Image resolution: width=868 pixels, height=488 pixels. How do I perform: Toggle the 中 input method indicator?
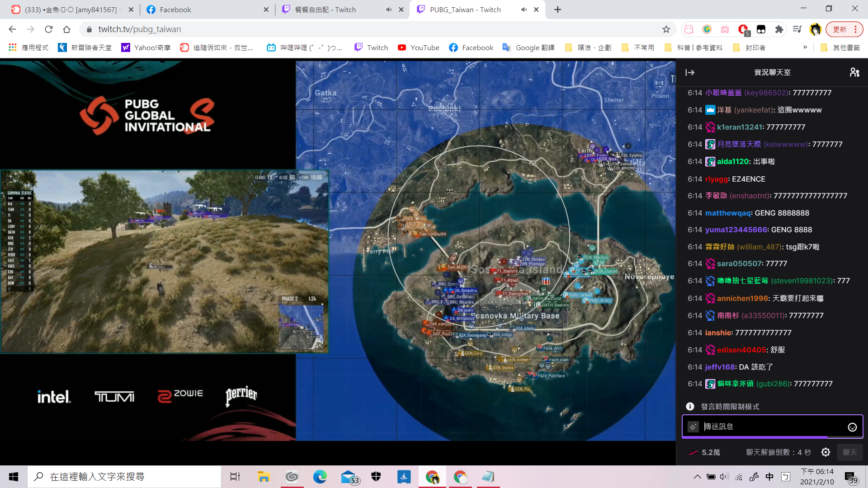(769, 477)
